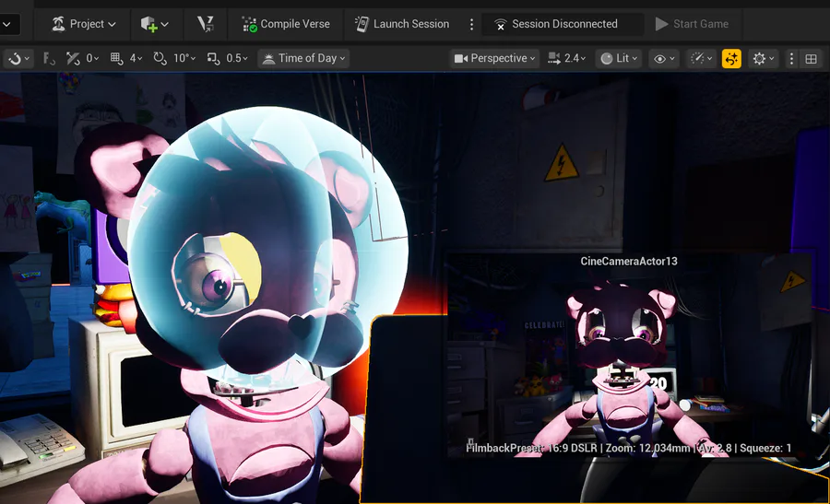The width and height of the screenshot is (830, 504).
Task: Click the Verse explorer icon
Action: point(206,24)
